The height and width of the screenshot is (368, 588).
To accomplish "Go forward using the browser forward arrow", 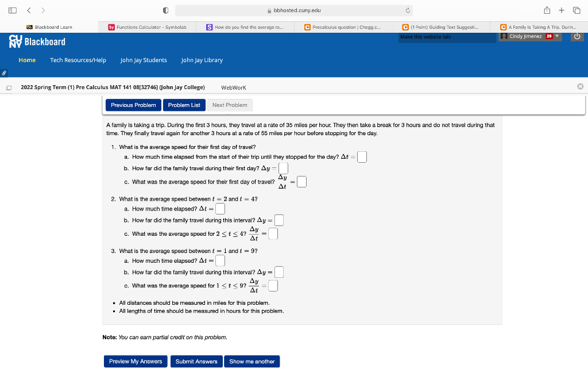I will click(x=43, y=10).
